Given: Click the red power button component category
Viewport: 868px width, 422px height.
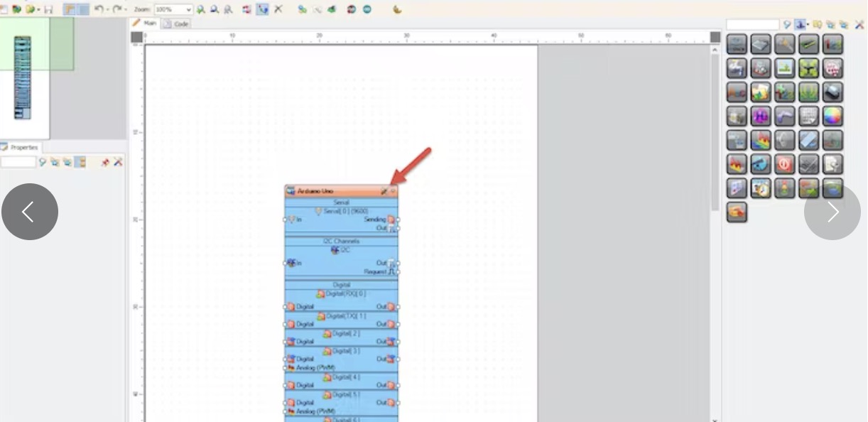Looking at the screenshot, I should pyautogui.click(x=784, y=164).
